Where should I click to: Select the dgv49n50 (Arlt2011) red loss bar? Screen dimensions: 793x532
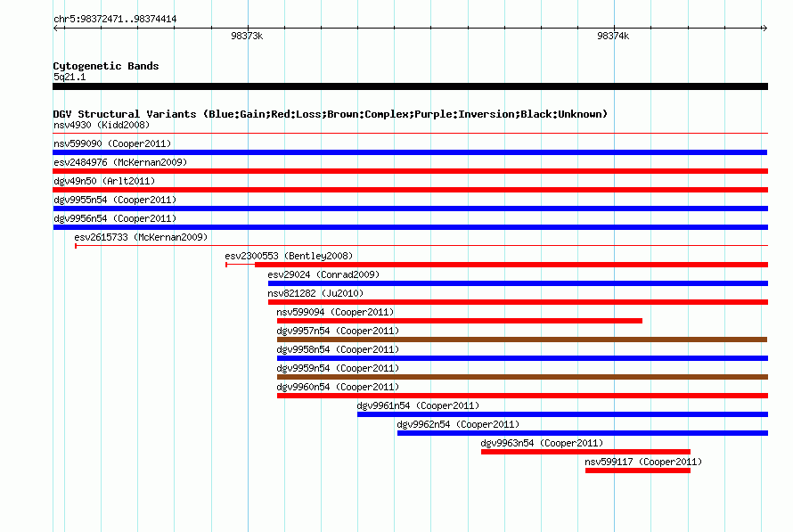click(x=410, y=190)
